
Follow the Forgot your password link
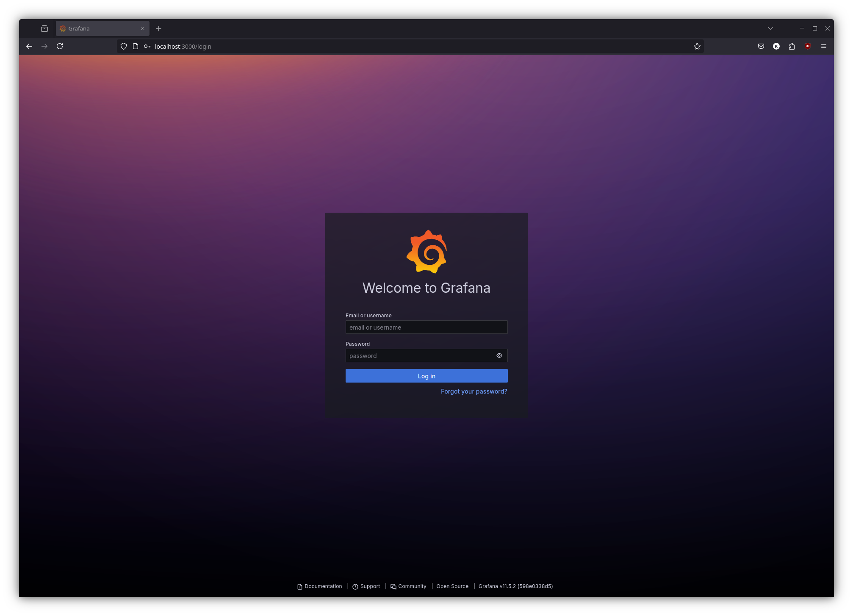(474, 391)
